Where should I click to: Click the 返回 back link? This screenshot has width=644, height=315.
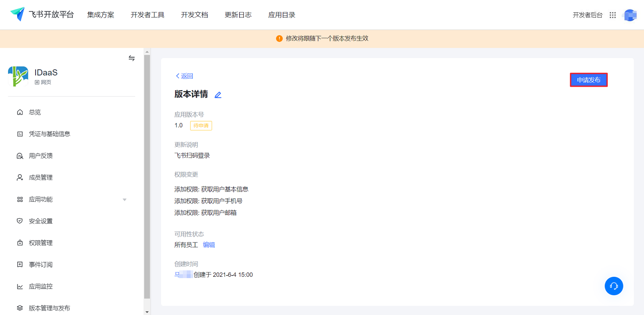click(184, 76)
